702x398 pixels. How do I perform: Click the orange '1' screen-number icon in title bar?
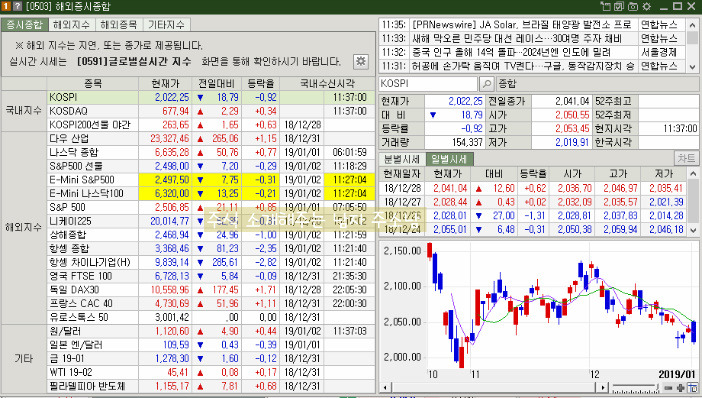click(x=6, y=6)
